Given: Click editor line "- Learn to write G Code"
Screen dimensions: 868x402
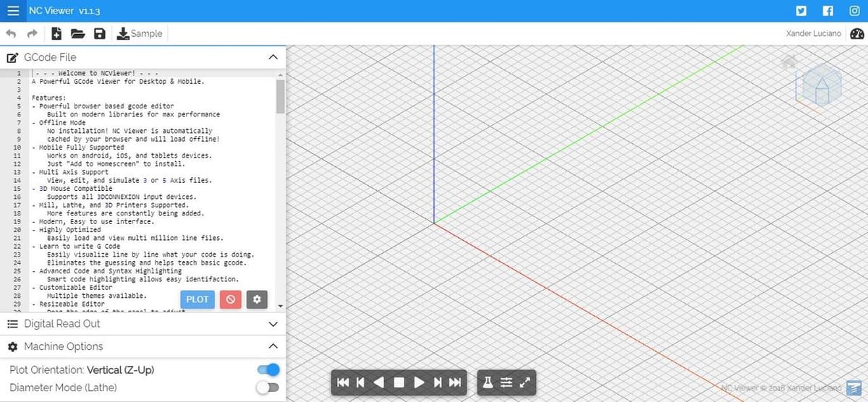Looking at the screenshot, I should pyautogui.click(x=76, y=247).
